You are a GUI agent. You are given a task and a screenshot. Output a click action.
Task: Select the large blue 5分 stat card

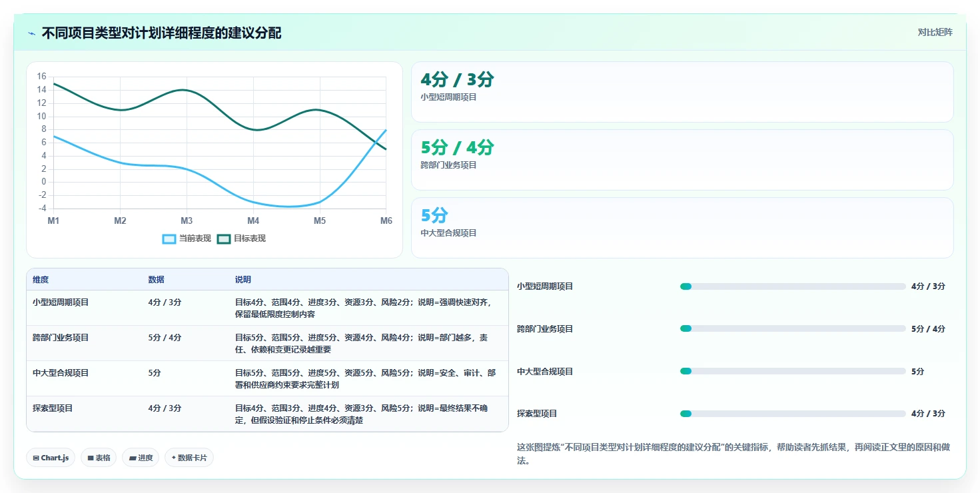tap(682, 228)
